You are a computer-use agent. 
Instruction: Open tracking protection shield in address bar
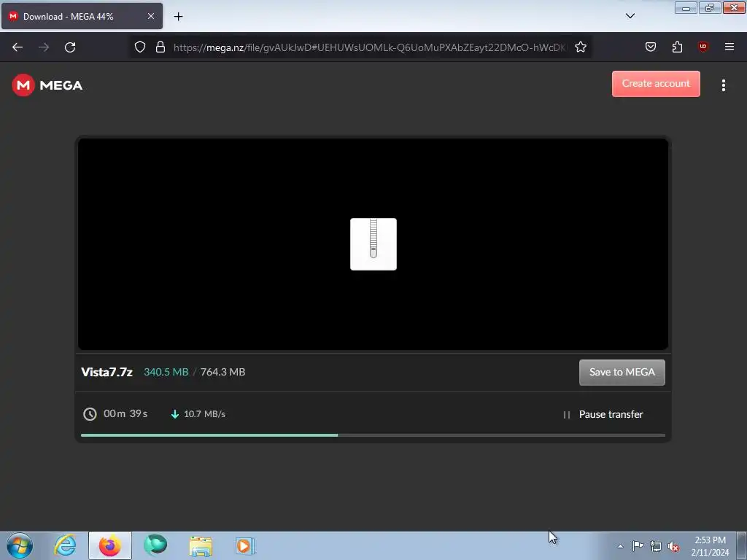(x=139, y=47)
